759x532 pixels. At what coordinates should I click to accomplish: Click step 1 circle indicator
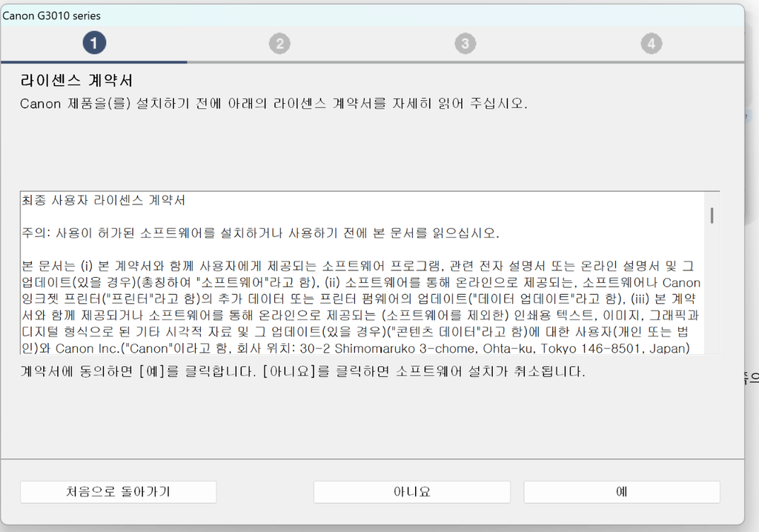(x=94, y=43)
